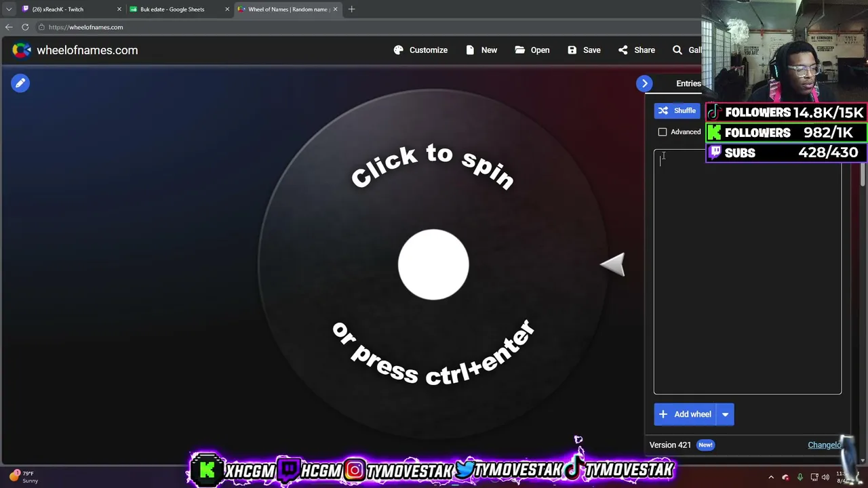Open the browser tab search dropdown
The image size is (868, 488).
(9, 9)
